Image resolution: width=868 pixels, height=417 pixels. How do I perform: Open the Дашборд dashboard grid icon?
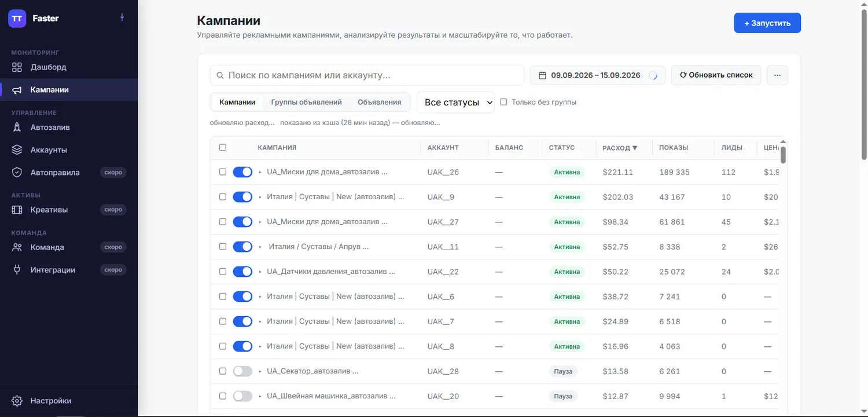click(17, 67)
